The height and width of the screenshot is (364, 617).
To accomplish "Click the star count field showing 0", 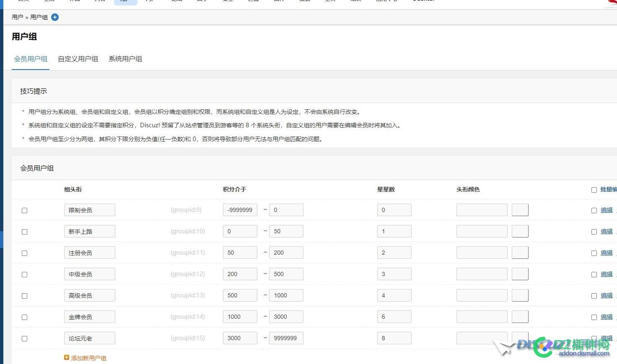I will coord(394,210).
